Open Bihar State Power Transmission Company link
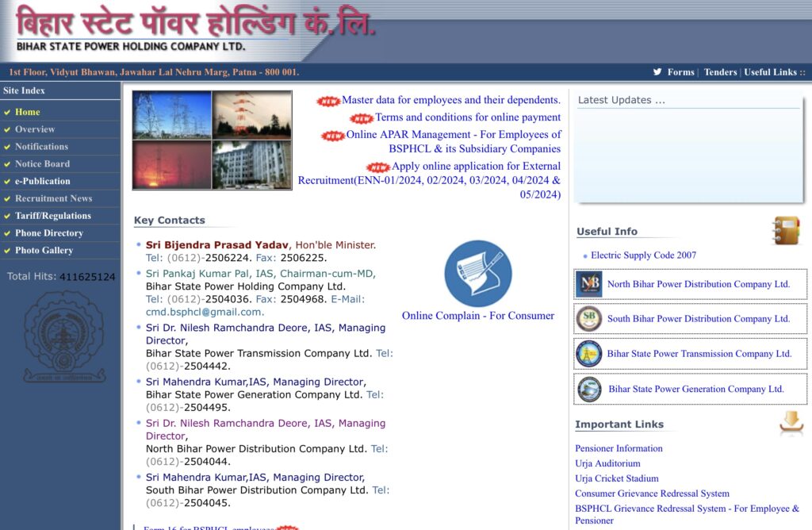This screenshot has height=530, width=812. [699, 354]
